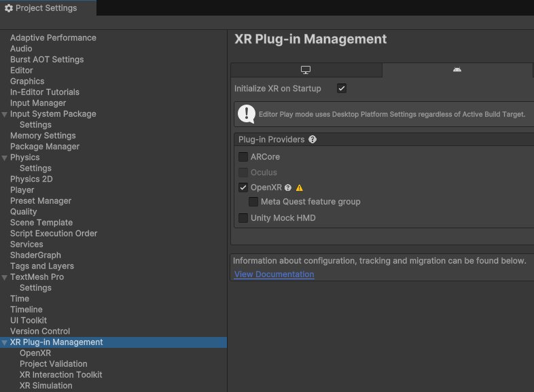Open Settings under TextMesh Pro

[35, 288]
